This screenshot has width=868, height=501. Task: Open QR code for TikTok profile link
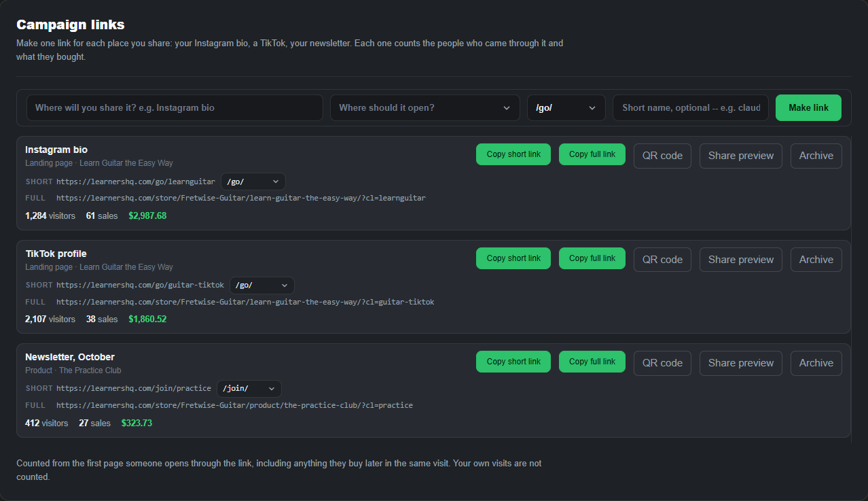pyautogui.click(x=662, y=260)
